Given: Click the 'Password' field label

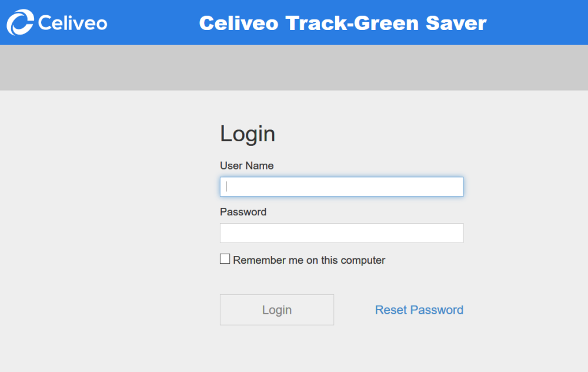Looking at the screenshot, I should click(243, 212).
